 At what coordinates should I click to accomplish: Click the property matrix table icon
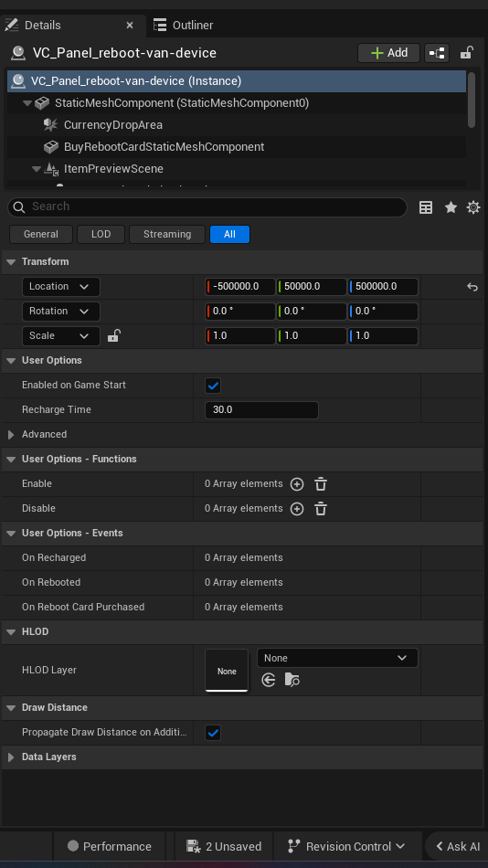[426, 207]
